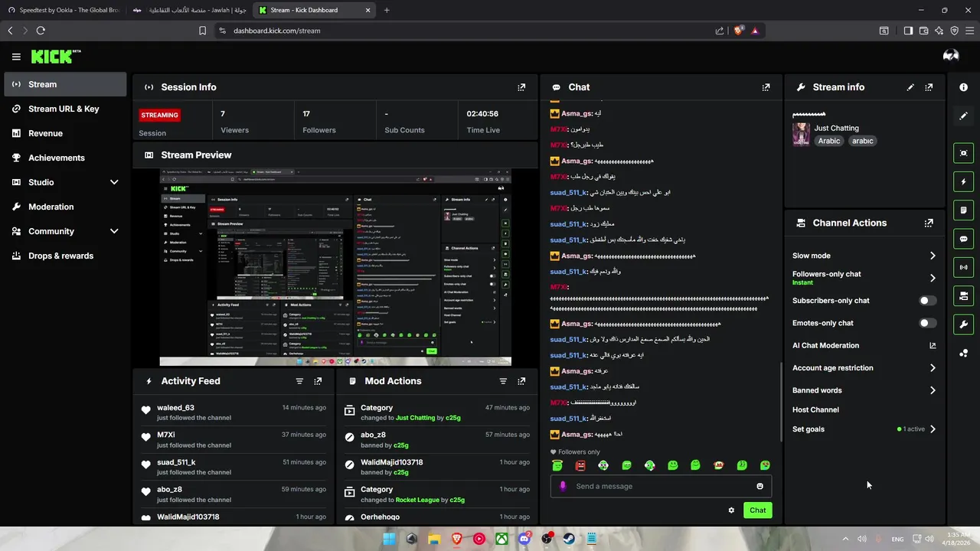Open AI Chat Moderation external link icon
980x551 pixels.
933,346
